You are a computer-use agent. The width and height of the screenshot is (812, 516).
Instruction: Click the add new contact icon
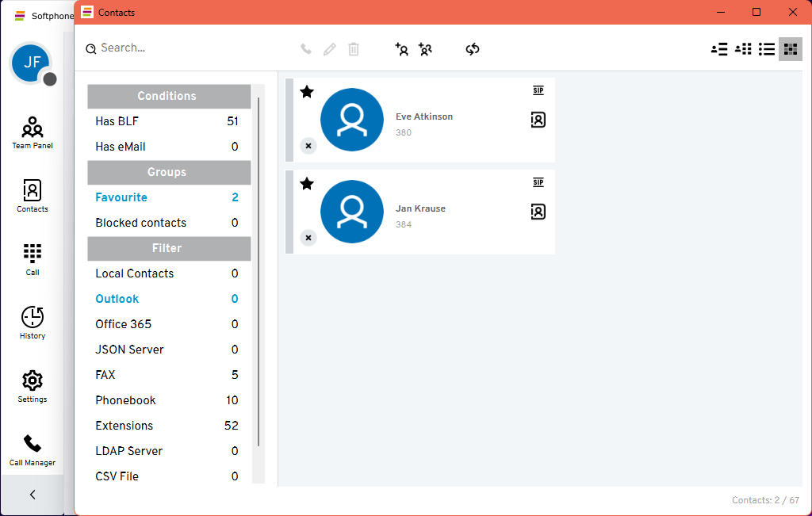401,49
